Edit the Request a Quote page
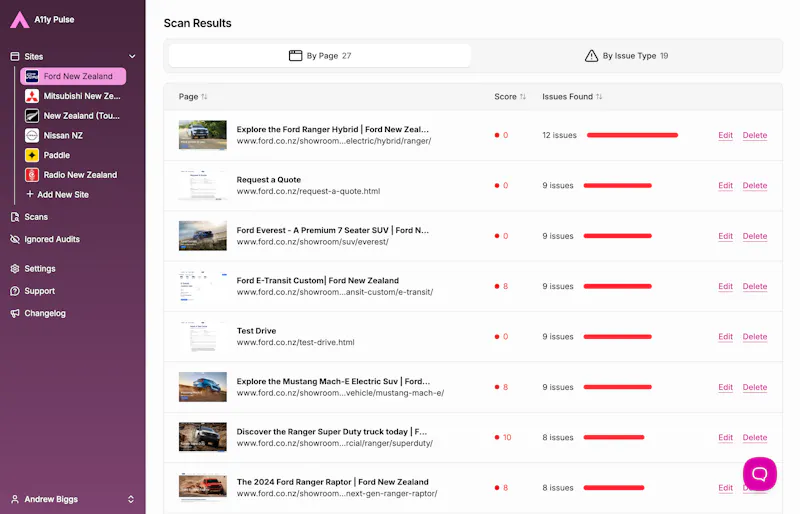Image resolution: width=800 pixels, height=514 pixels. pos(725,186)
